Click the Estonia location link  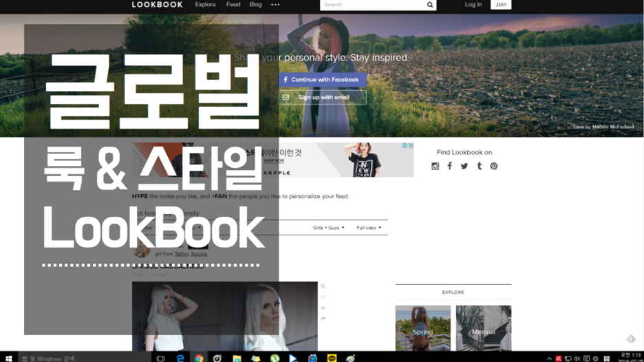point(199,254)
